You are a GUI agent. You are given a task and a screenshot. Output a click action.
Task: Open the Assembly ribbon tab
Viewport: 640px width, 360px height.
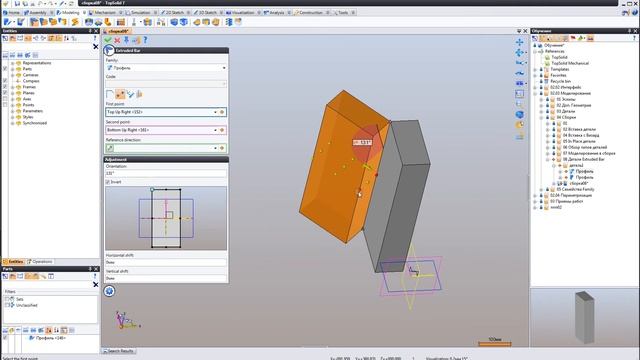[x=37, y=13]
